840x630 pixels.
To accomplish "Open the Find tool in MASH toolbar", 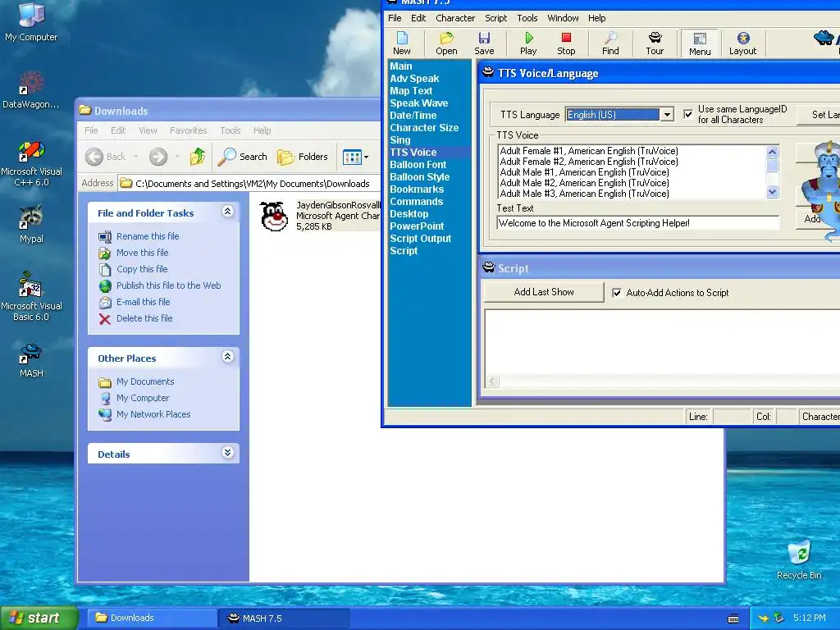I will (610, 43).
